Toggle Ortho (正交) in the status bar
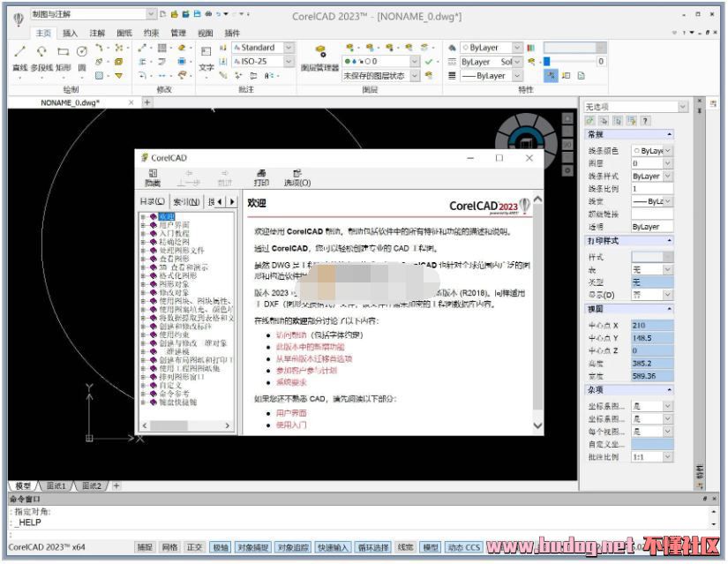 pos(194,547)
